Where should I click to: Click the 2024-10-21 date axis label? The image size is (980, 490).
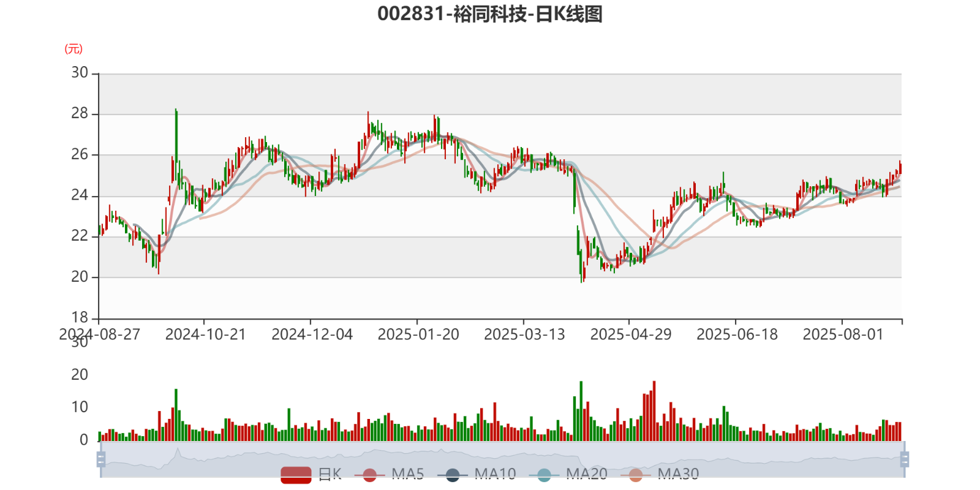205,334
